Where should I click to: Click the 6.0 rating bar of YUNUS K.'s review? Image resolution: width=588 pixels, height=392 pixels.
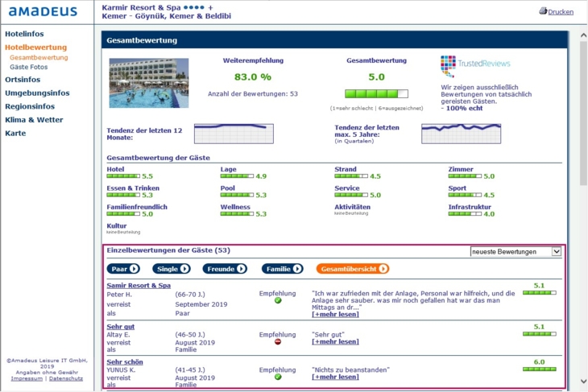[540, 369]
